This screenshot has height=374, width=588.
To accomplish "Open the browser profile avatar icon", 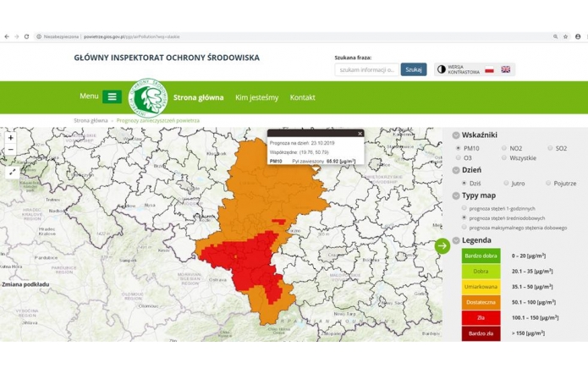I will (578, 36).
